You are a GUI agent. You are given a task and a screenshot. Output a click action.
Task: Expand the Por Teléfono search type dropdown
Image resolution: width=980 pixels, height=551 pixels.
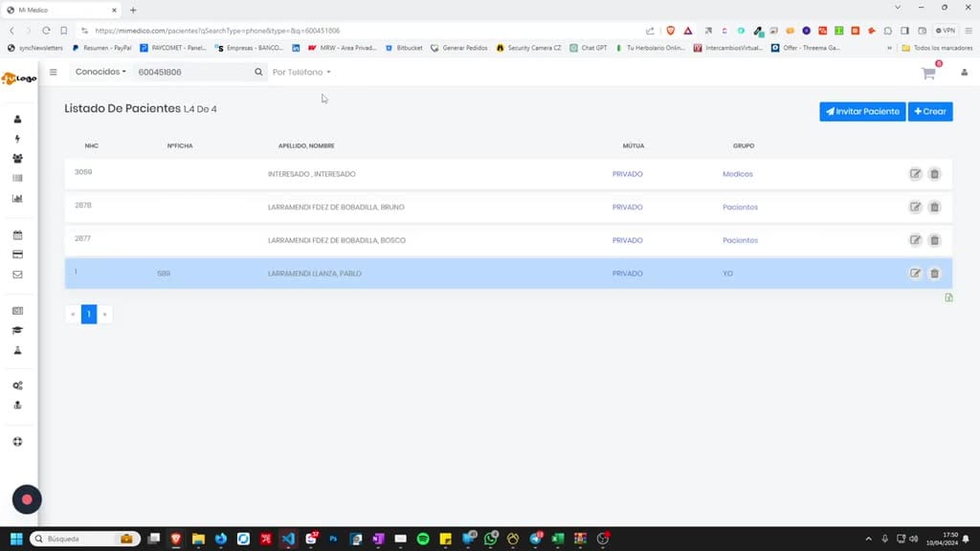[301, 72]
